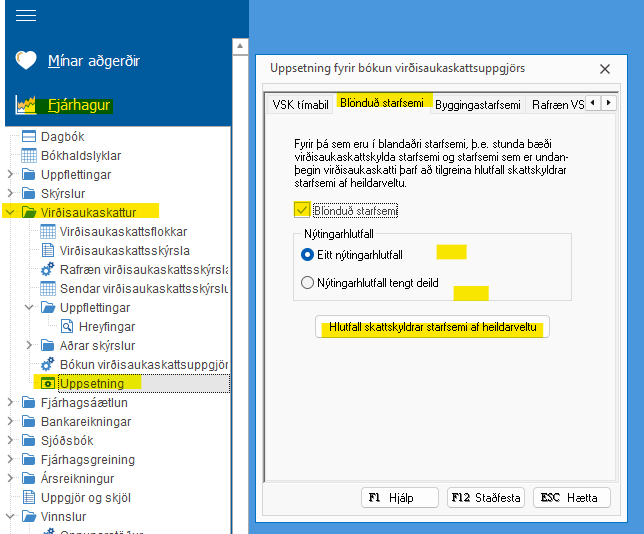This screenshot has height=534, width=644.
Task: Click the heart icon beside Mínar aðgerðir
Action: (27, 61)
